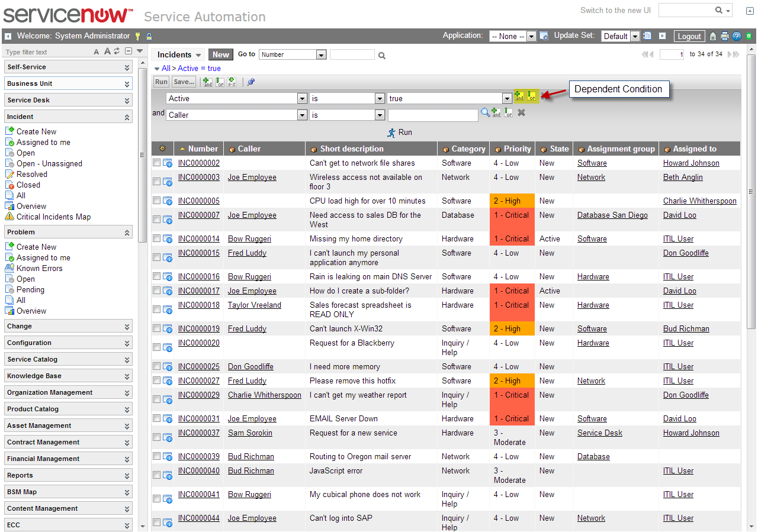Add a-z sort order to filter
This screenshot has height=532, width=758.
coord(232,82)
